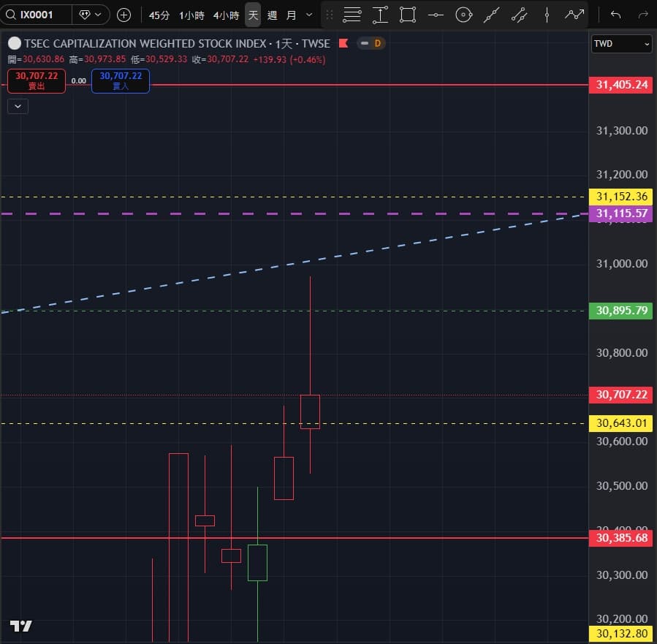
Task: Toggle the D data mode pill
Action: (371, 43)
